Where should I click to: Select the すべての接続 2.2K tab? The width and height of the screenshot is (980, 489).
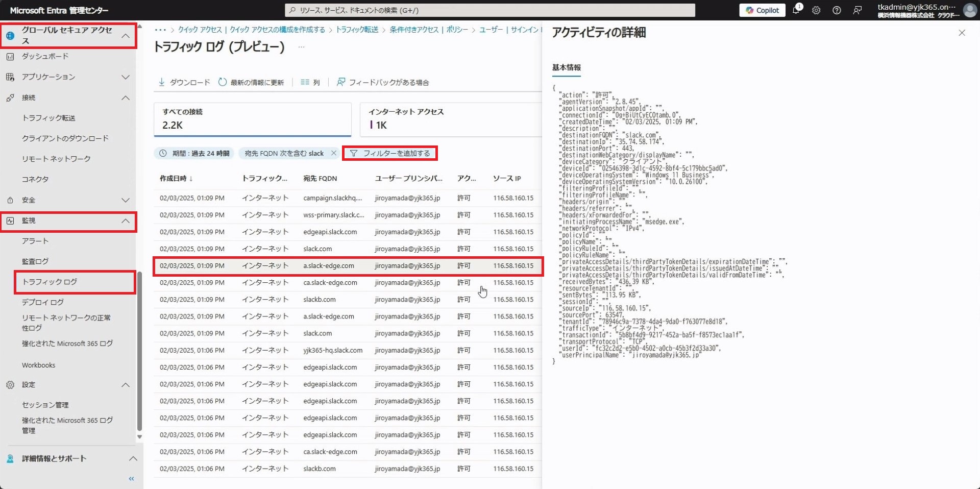(x=253, y=119)
